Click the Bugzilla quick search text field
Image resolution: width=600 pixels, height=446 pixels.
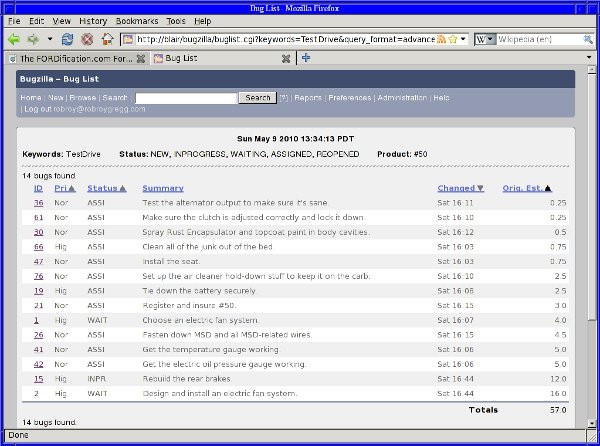point(186,98)
